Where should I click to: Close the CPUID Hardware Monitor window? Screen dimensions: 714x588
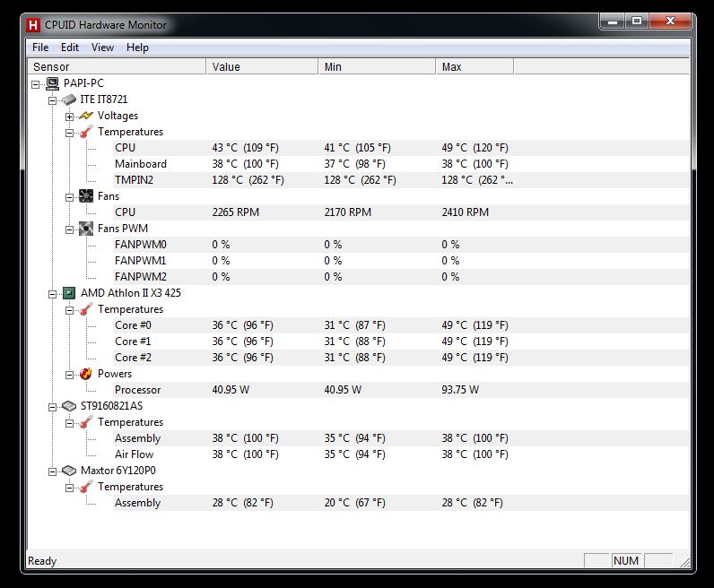[x=670, y=21]
